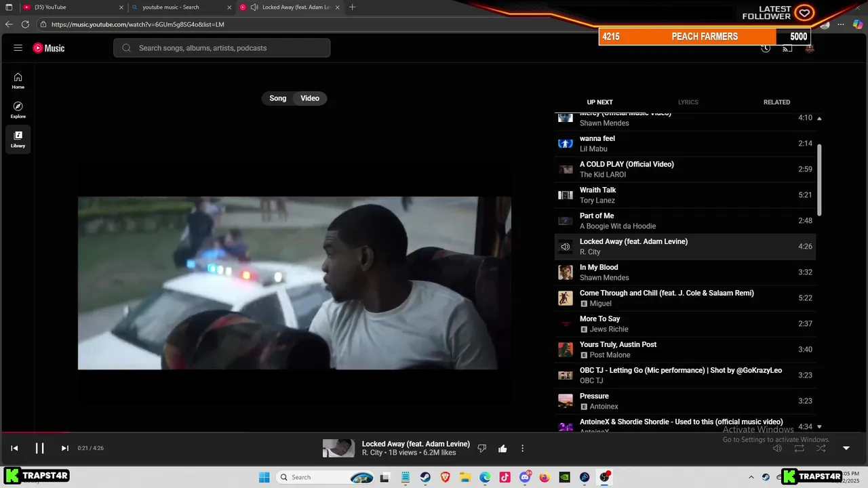Go back in the browser
This screenshot has width=868, height=488.
[9, 24]
